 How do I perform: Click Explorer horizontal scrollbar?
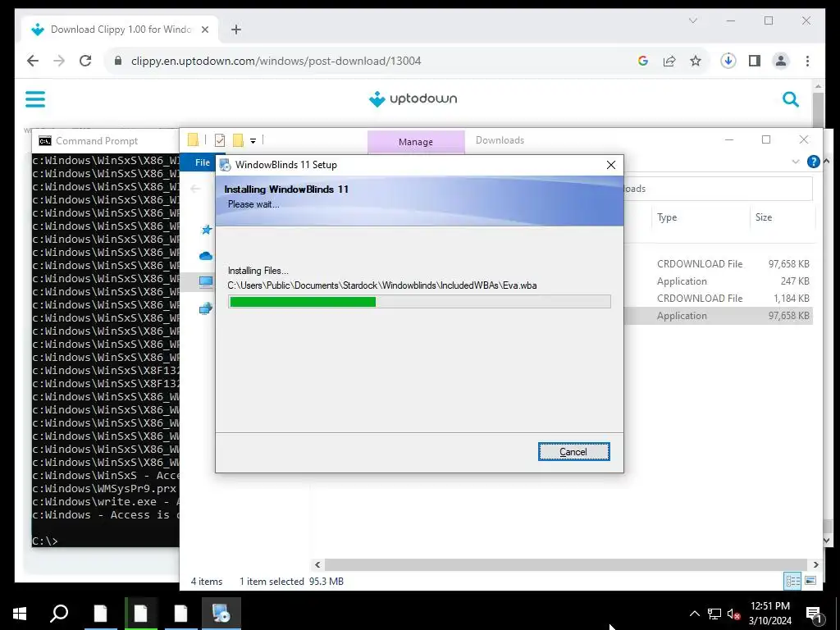coord(566,564)
